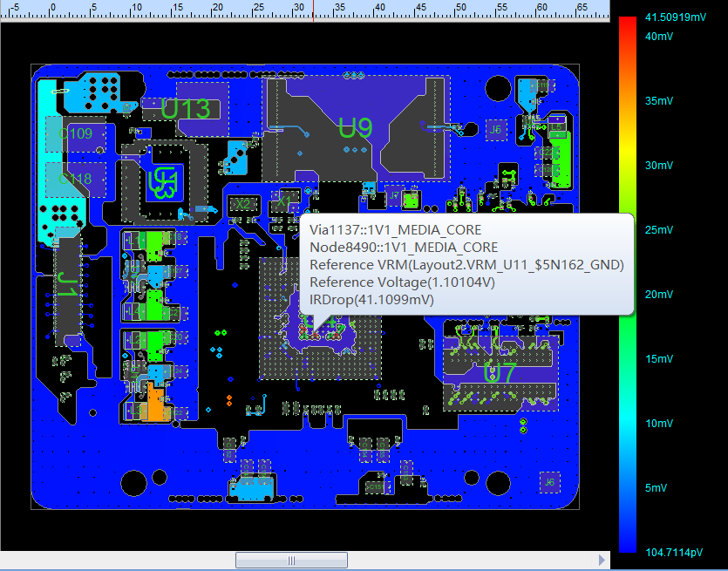The height and width of the screenshot is (571, 728).
Task: Select connector J1 on the board
Action: 68,285
